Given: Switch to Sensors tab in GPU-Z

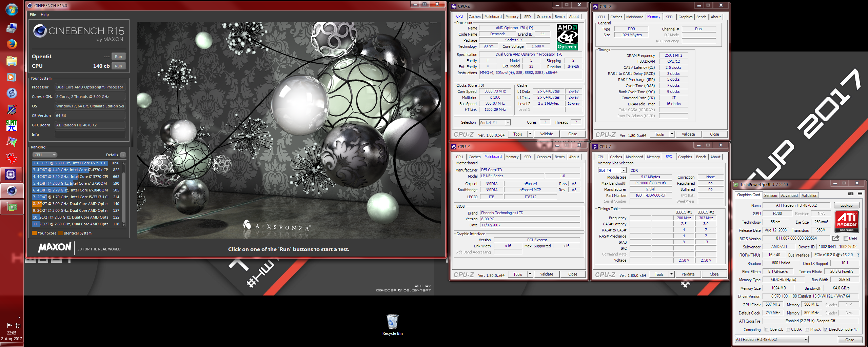Looking at the screenshot, I should (x=770, y=196).
